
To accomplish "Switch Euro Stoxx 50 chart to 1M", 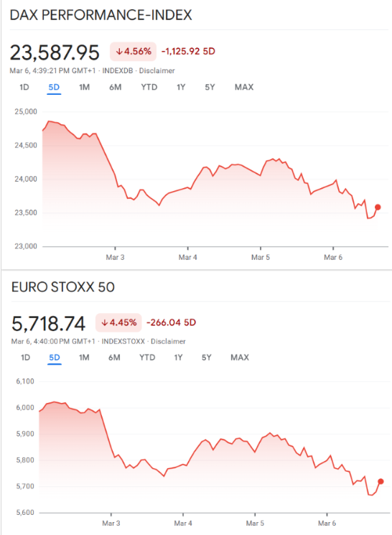I will (x=84, y=358).
